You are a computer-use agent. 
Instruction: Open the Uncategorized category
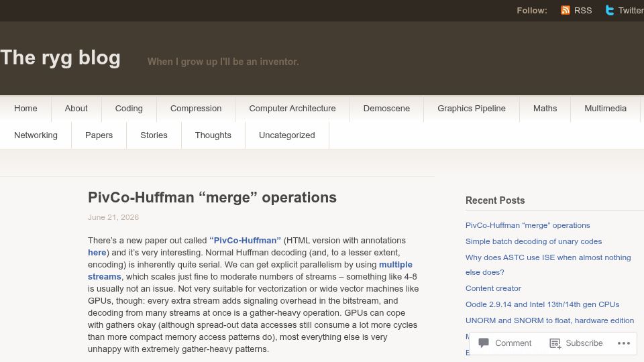[287, 135]
